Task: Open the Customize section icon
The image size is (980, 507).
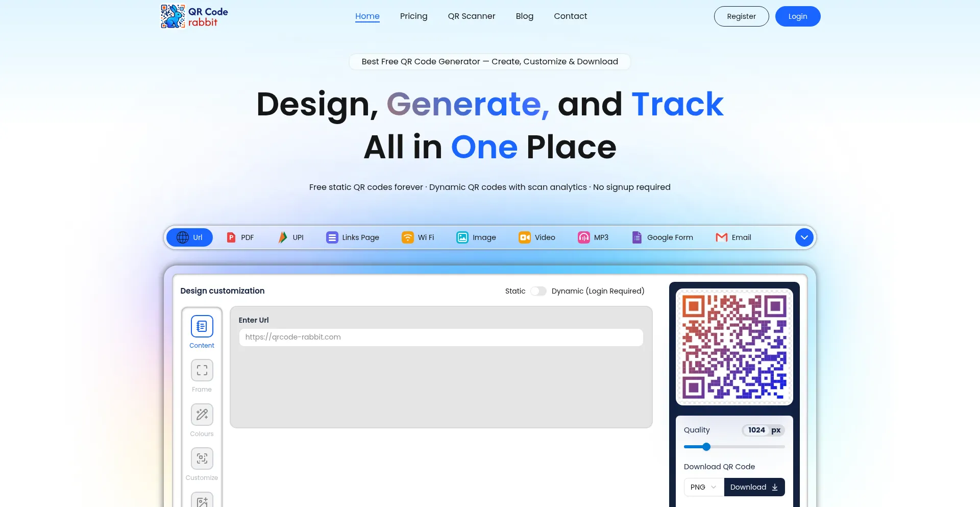Action: (202, 458)
